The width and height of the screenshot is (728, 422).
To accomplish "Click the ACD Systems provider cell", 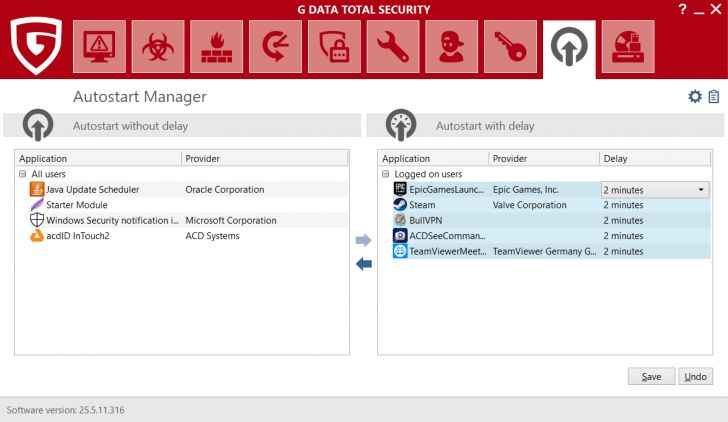I will [212, 236].
